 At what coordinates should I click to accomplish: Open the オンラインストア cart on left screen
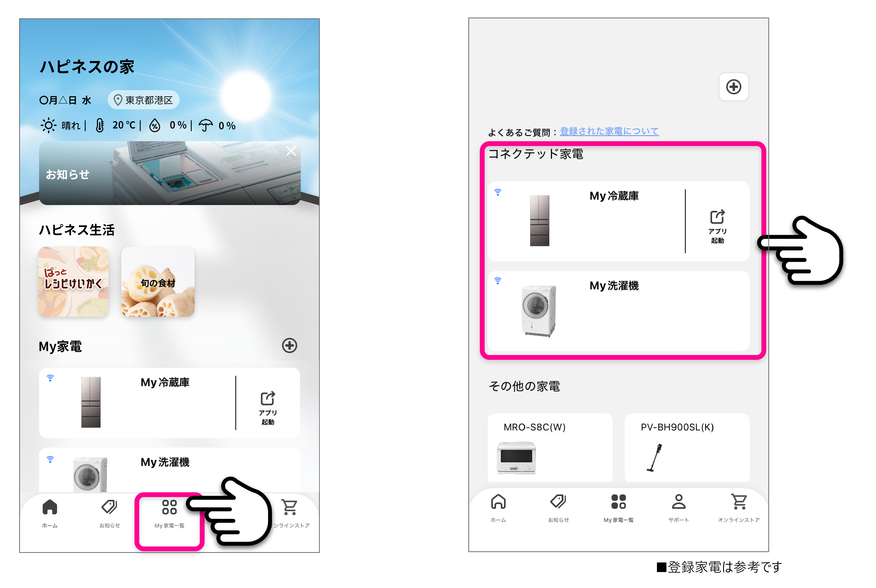pyautogui.click(x=290, y=513)
